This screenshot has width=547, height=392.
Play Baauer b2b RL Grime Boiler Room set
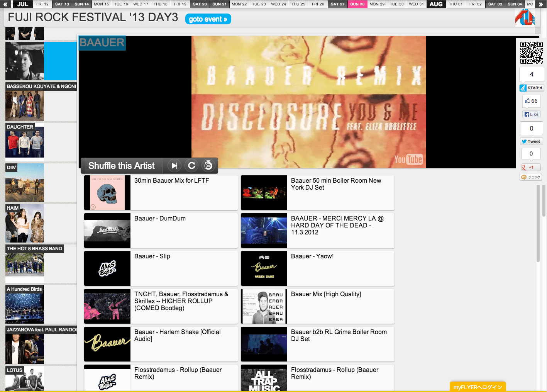coord(318,344)
